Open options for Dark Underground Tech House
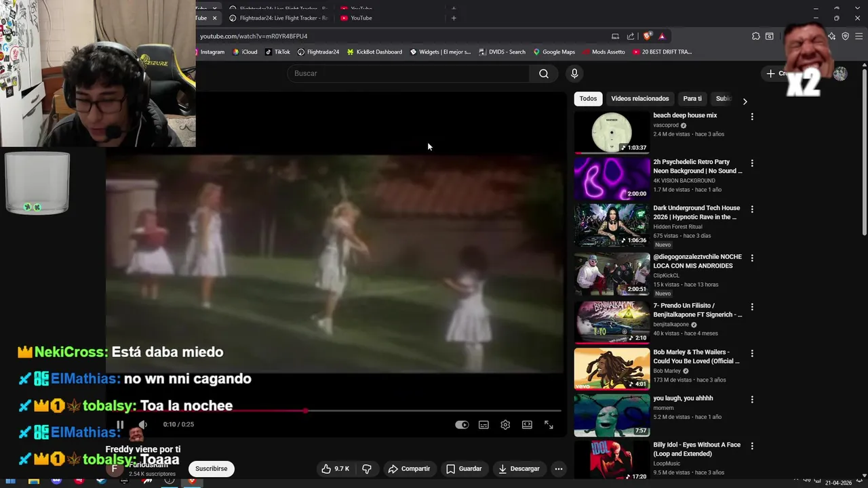The image size is (868, 488). tap(751, 209)
